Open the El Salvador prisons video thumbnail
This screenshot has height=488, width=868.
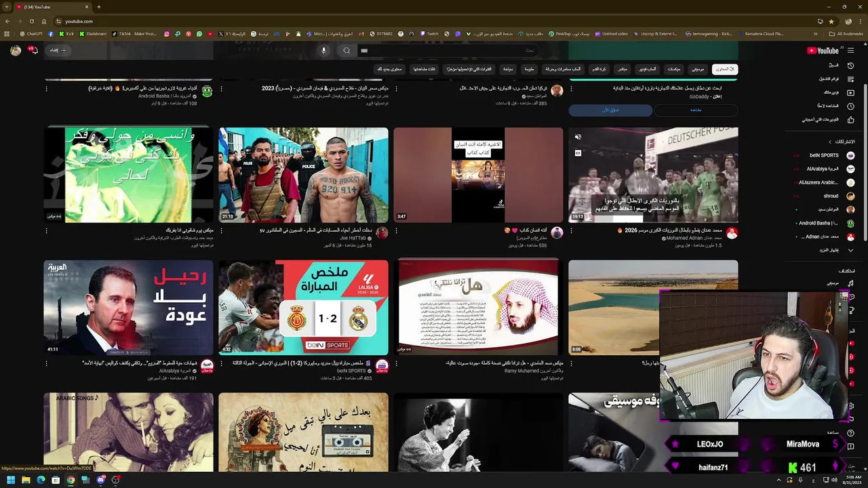[303, 175]
